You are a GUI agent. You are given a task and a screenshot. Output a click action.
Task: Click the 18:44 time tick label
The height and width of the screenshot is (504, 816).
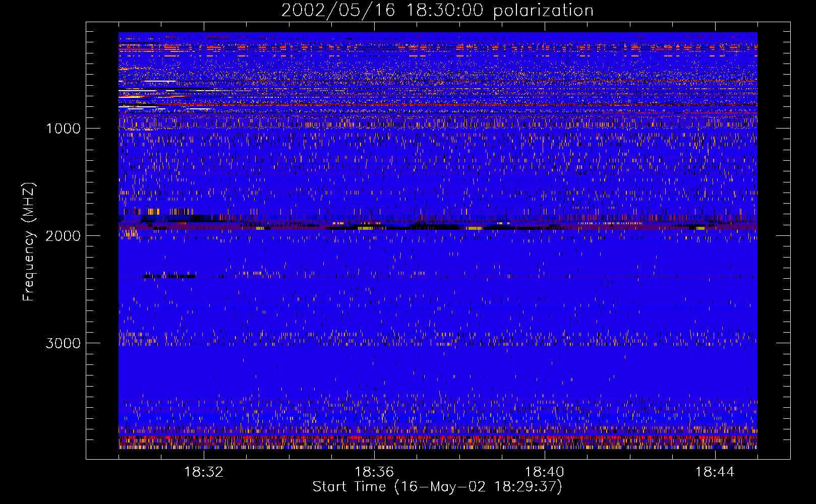point(715,472)
